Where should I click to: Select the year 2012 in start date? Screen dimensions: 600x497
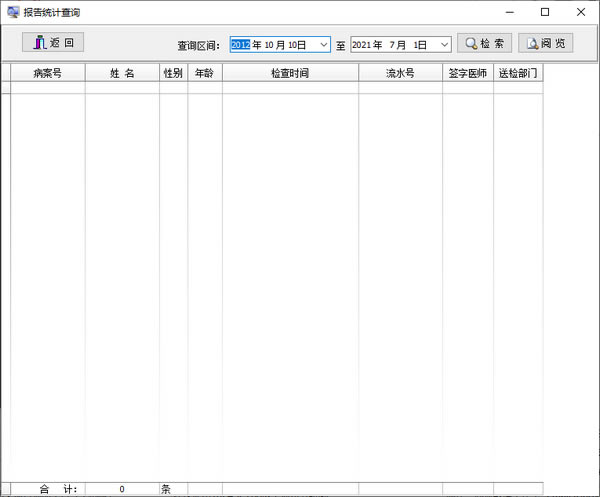click(x=241, y=45)
